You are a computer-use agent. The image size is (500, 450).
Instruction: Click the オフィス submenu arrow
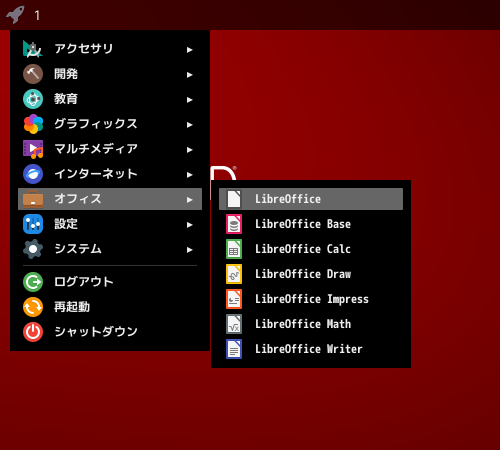(x=190, y=200)
